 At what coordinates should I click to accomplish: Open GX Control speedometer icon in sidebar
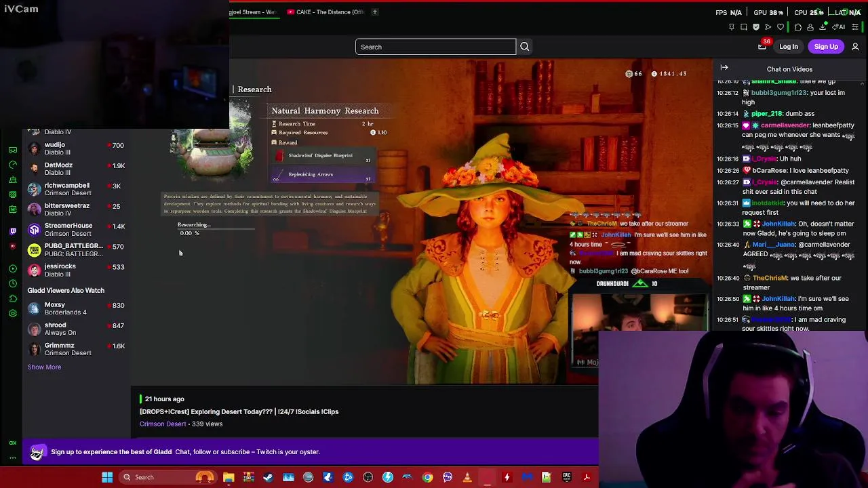click(13, 165)
